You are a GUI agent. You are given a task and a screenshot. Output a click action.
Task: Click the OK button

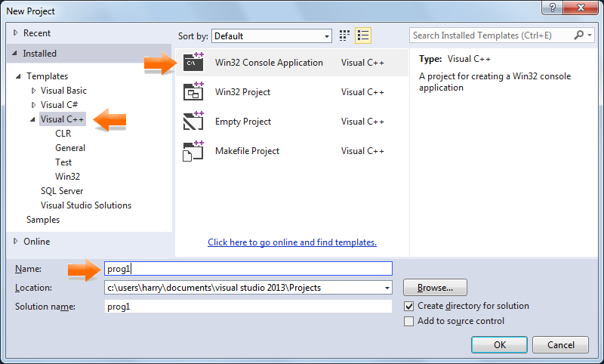499,344
